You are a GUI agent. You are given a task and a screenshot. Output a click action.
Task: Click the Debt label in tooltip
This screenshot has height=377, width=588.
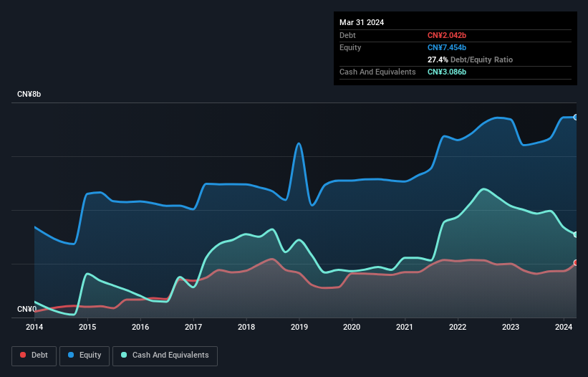tap(347, 35)
